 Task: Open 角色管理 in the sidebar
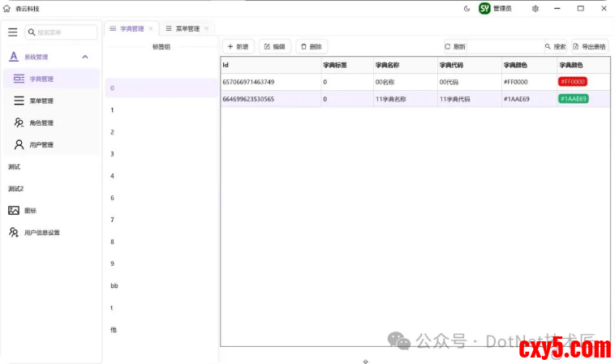pos(41,123)
